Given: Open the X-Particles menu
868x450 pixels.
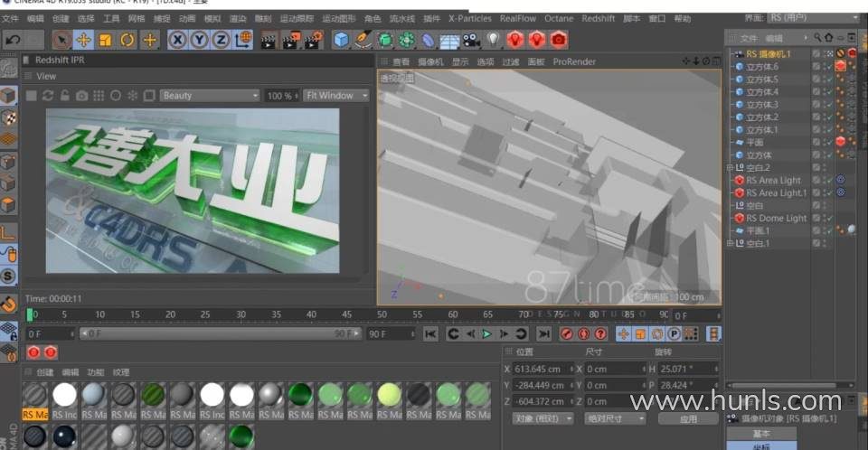Looking at the screenshot, I should click(x=469, y=18).
